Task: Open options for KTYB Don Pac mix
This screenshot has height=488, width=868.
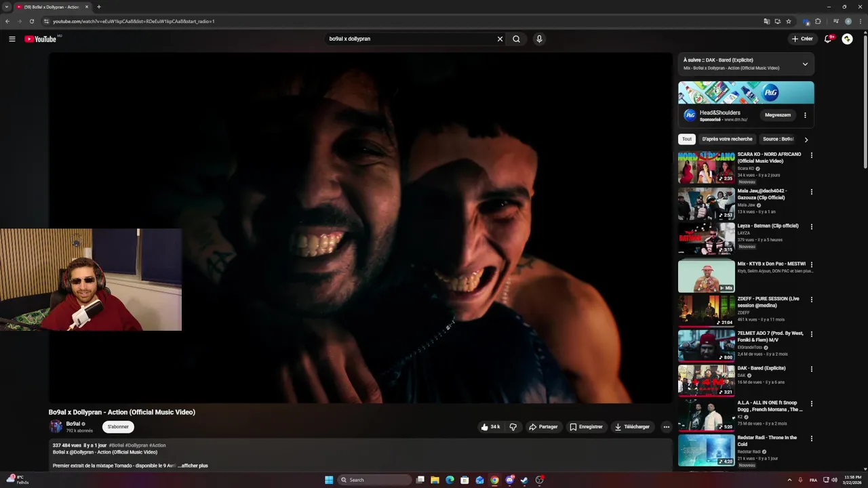Action: (x=811, y=264)
